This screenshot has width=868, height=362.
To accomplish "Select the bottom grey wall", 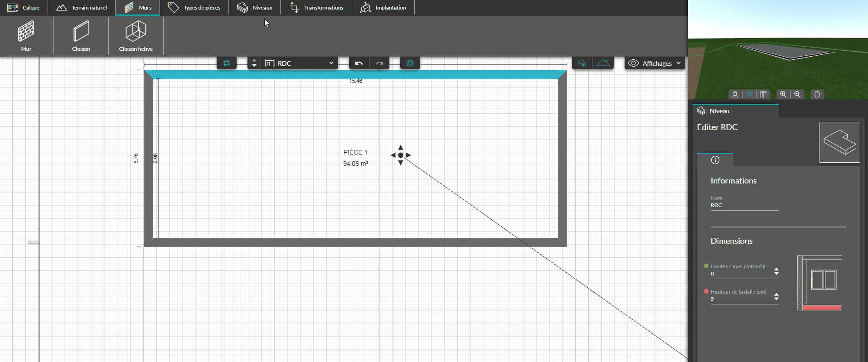I will [355, 242].
